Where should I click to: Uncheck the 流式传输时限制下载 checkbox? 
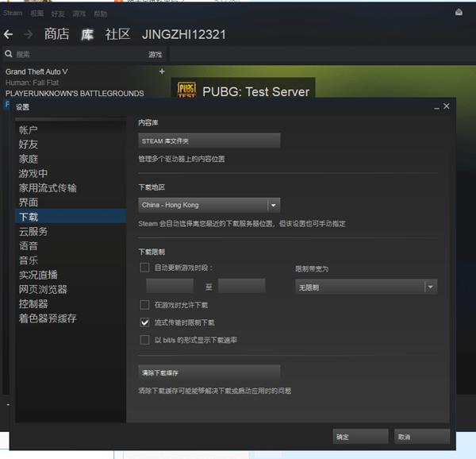pyautogui.click(x=144, y=322)
